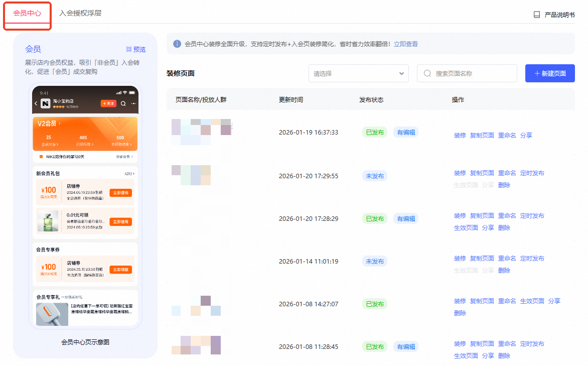
Task: Click the 未发布 status in the 17:29:55 row
Action: pyautogui.click(x=375, y=176)
